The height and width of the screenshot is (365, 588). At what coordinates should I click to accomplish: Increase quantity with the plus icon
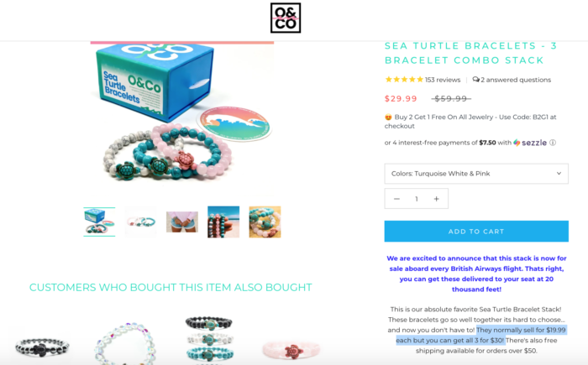click(x=436, y=199)
